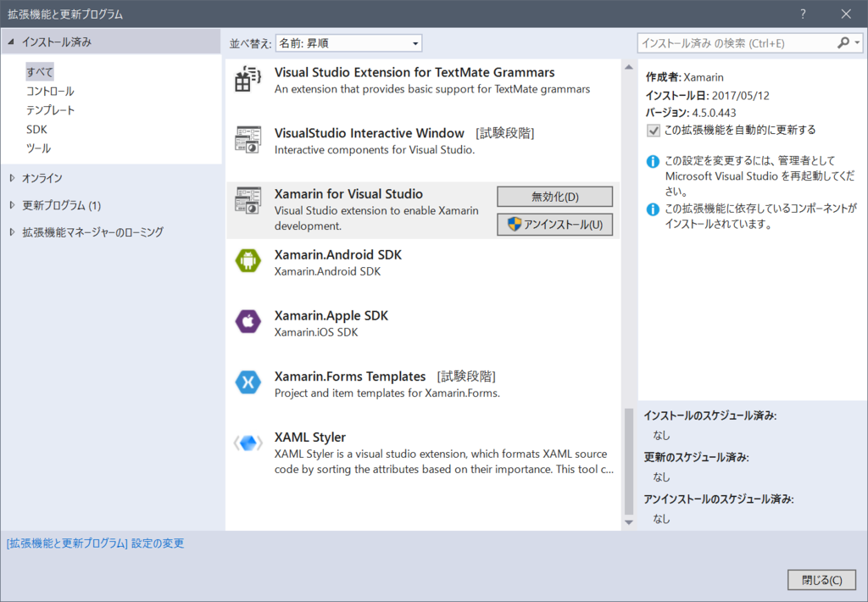
Task: Click the Xamarin.Apple SDK apple icon
Action: [248, 321]
